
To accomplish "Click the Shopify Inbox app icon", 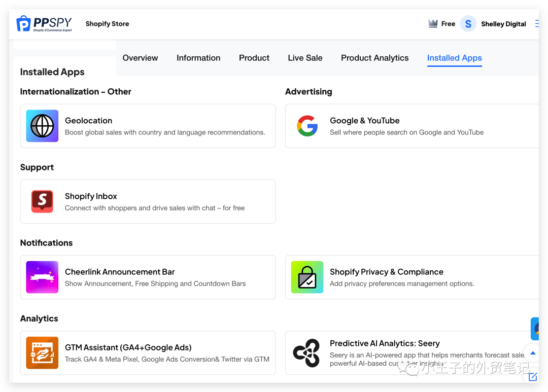I will point(42,202).
